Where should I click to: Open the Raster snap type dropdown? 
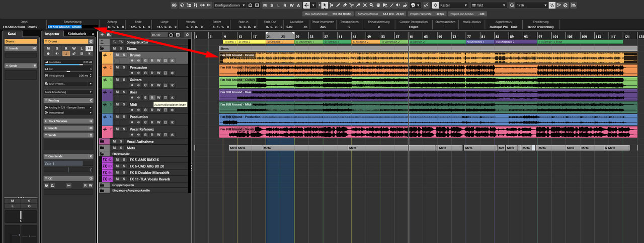pos(453,5)
